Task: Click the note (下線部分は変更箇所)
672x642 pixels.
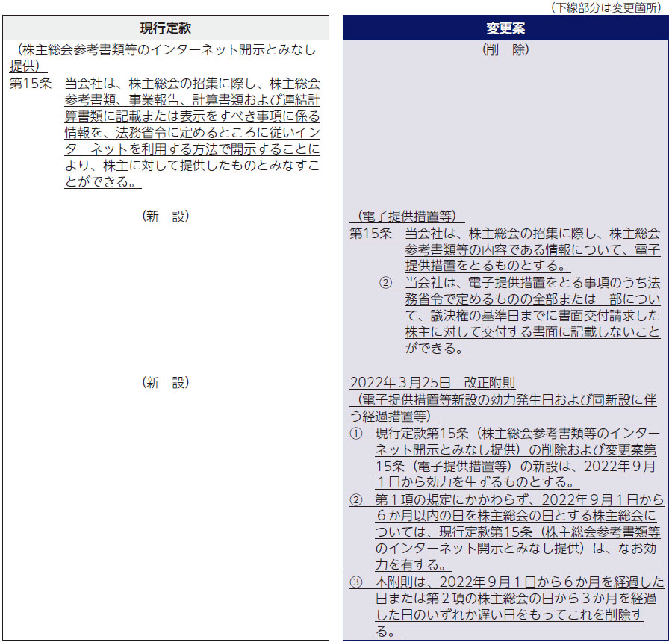Action: pyautogui.click(x=606, y=7)
